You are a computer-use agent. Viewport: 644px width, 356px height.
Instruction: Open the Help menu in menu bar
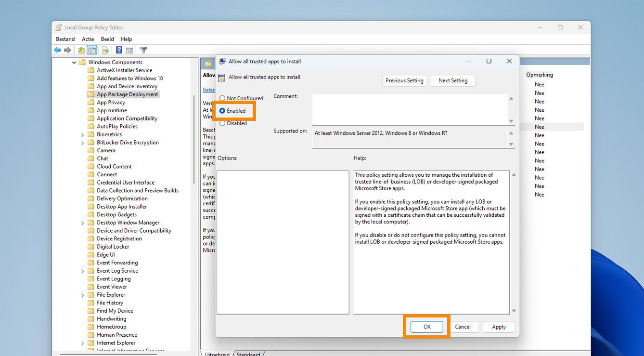click(127, 39)
